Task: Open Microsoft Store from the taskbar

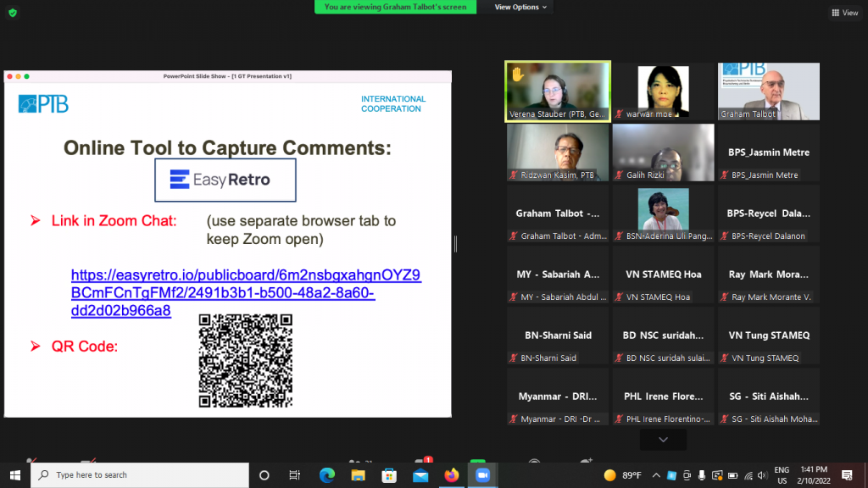Action: (x=389, y=474)
